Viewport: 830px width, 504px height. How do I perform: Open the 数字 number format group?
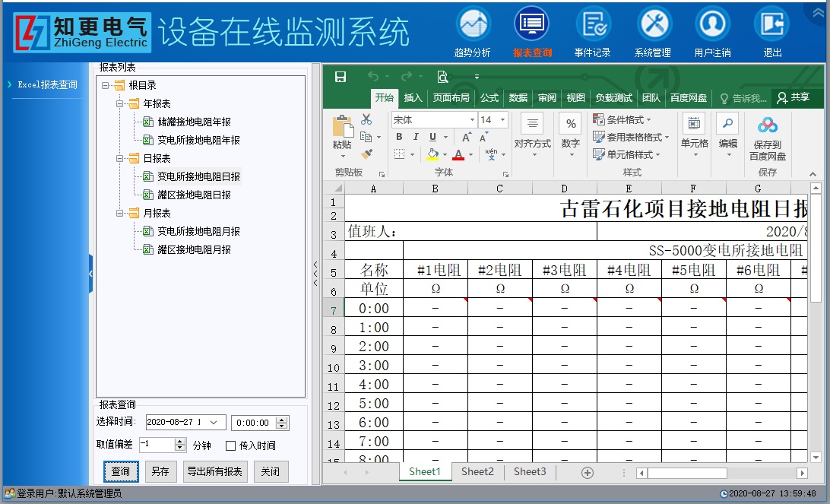[x=571, y=135]
